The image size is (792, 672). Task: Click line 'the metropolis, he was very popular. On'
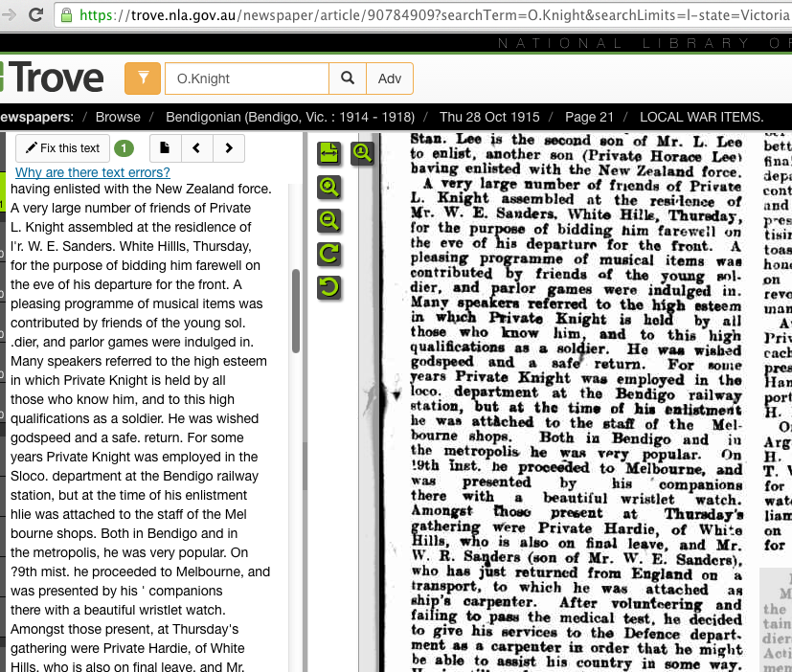[129, 553]
